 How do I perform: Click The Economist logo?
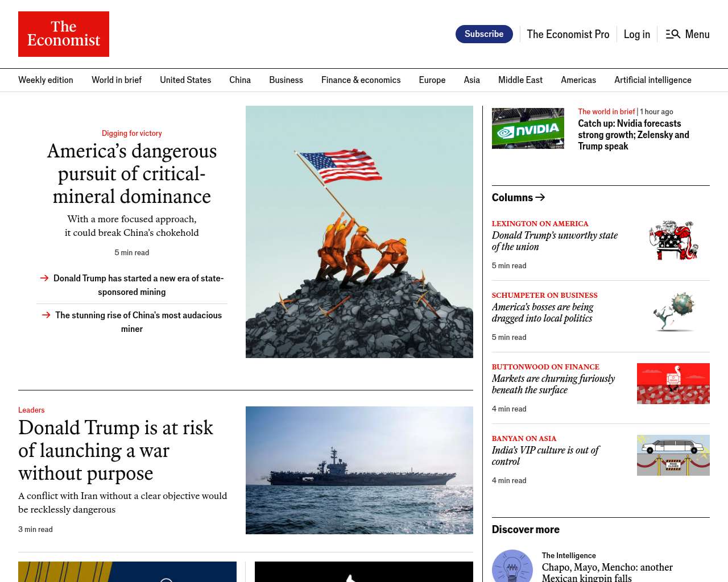tap(64, 34)
